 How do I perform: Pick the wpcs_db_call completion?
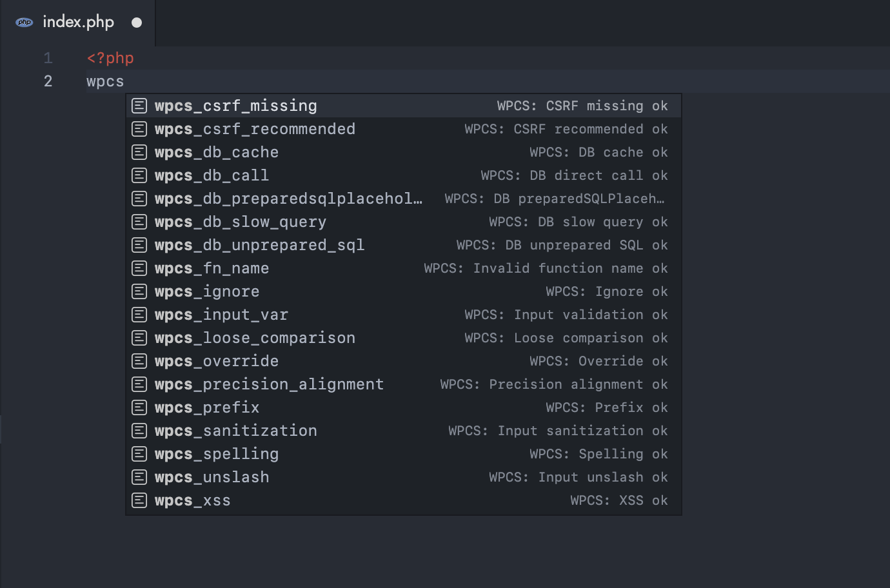point(404,175)
